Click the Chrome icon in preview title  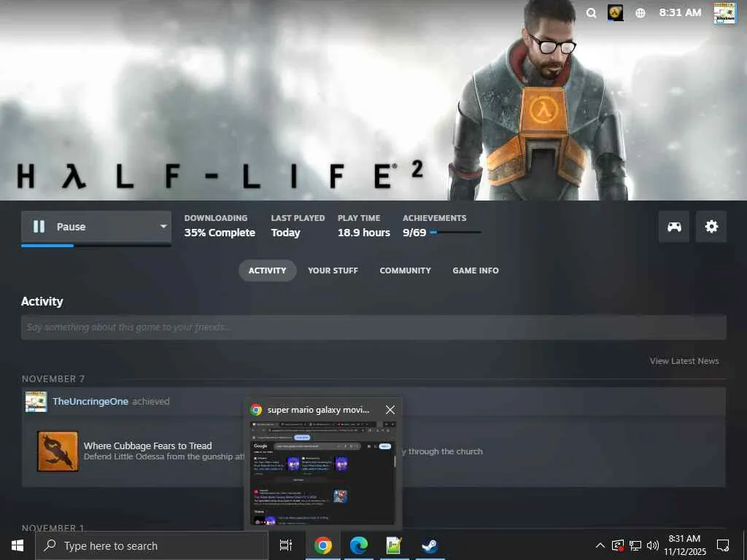click(x=256, y=410)
